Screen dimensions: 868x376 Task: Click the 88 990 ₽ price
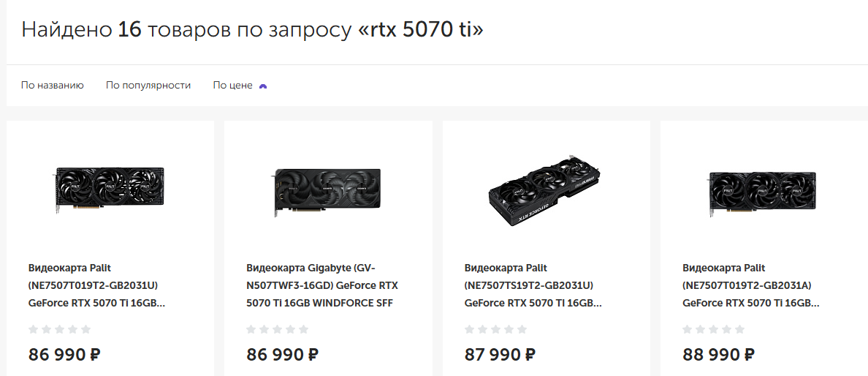[718, 355]
